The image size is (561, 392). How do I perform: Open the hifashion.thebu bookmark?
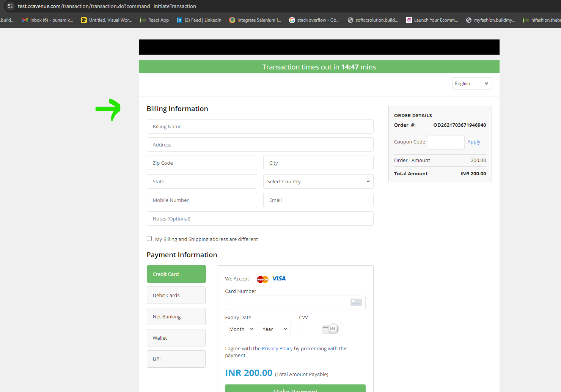click(542, 20)
